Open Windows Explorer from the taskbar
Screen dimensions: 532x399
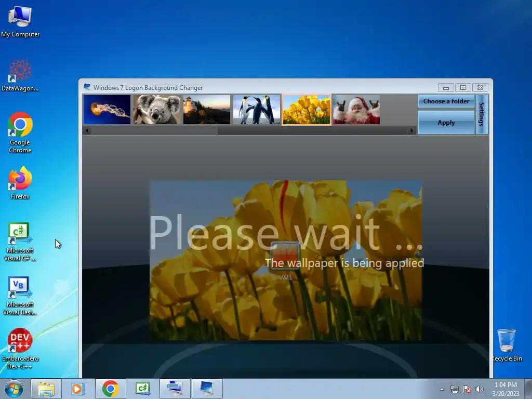click(x=46, y=389)
